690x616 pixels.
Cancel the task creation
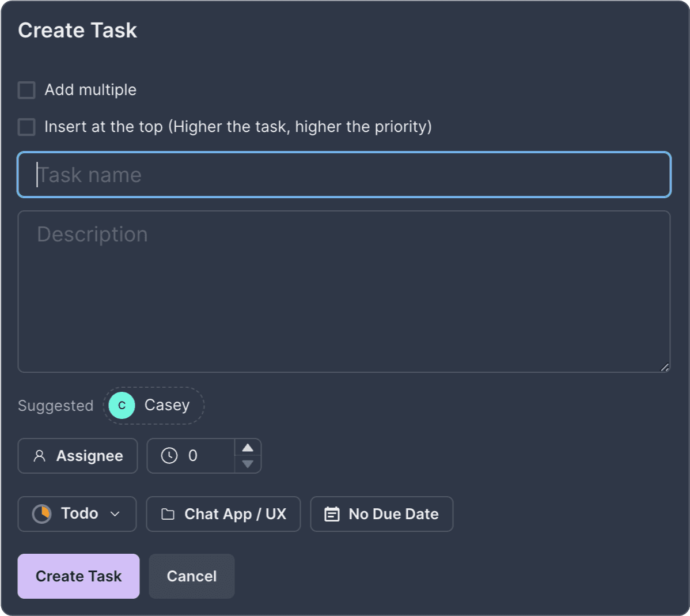(x=191, y=576)
